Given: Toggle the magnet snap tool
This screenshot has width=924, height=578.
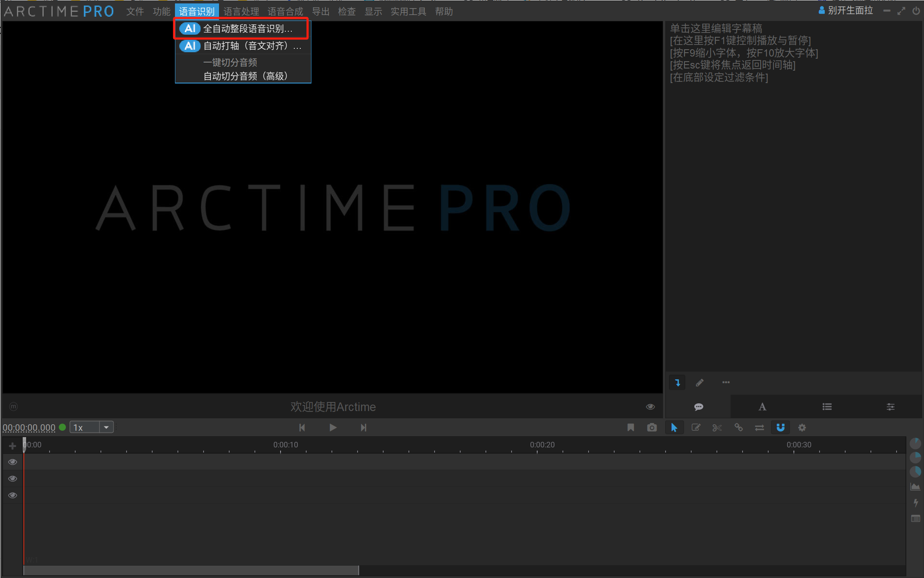Looking at the screenshot, I should [x=780, y=427].
